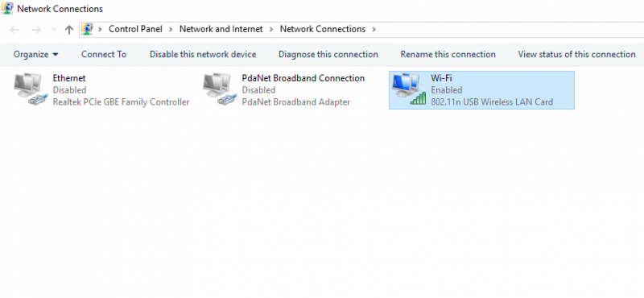Click Diagnose this connection

pos(328,54)
